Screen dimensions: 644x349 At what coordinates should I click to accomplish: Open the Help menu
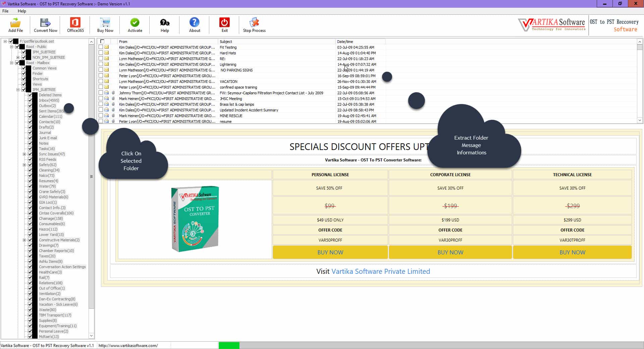[22, 11]
